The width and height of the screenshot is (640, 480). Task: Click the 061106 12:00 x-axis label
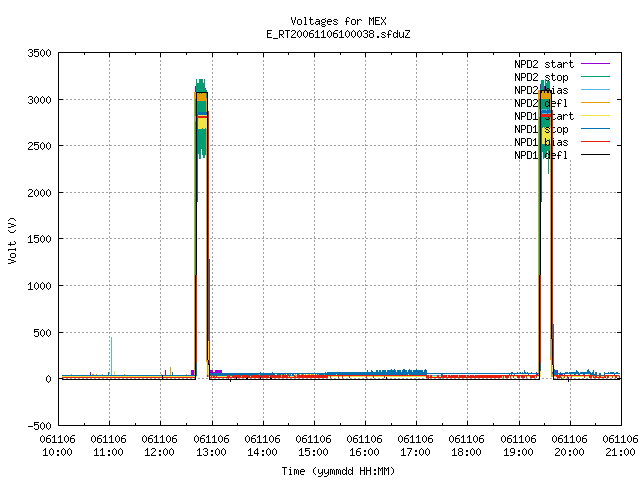pyautogui.click(x=160, y=446)
